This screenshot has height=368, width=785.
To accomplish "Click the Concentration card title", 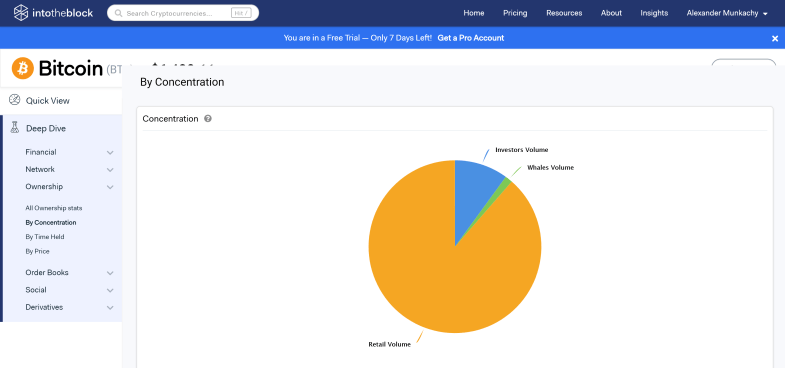I will pyautogui.click(x=170, y=119).
